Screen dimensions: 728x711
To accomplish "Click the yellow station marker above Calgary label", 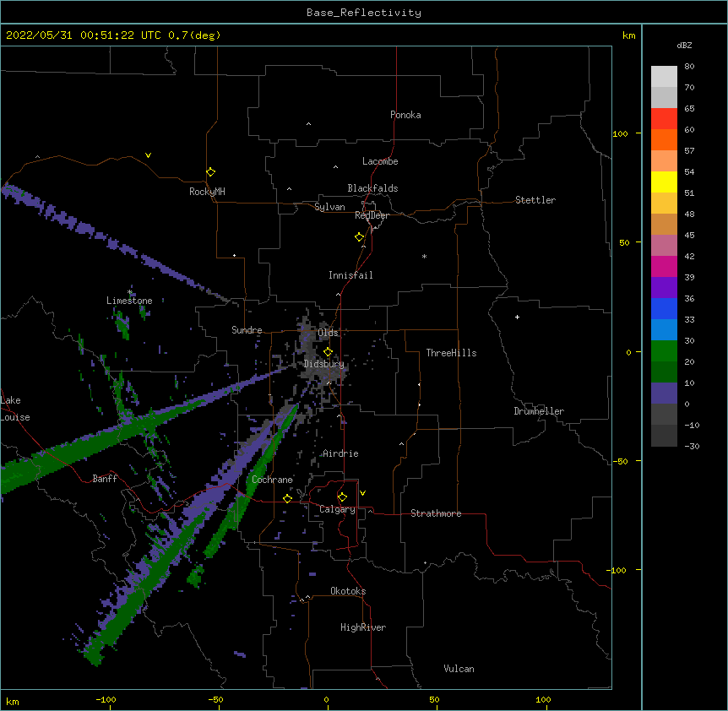I will click(342, 497).
